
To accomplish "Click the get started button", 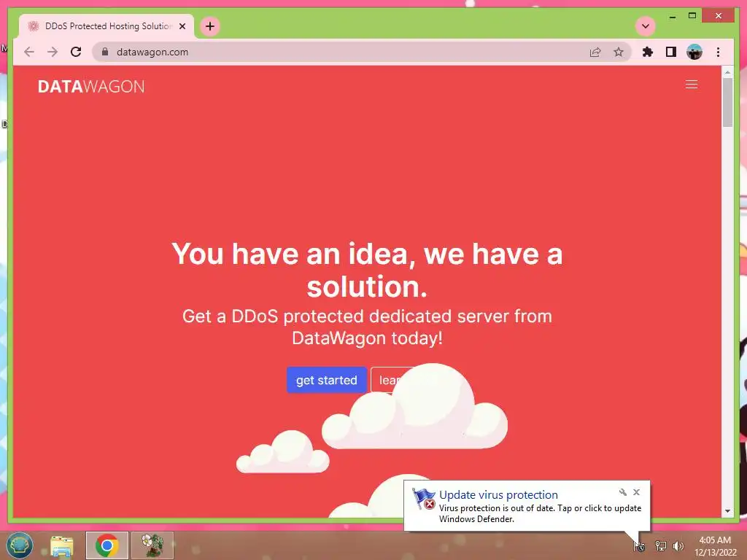I will click(x=327, y=380).
